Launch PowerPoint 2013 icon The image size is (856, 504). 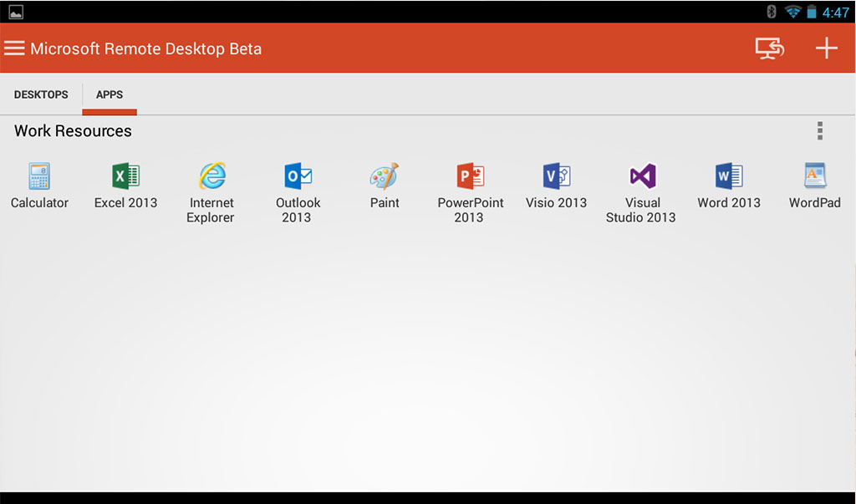point(471,176)
